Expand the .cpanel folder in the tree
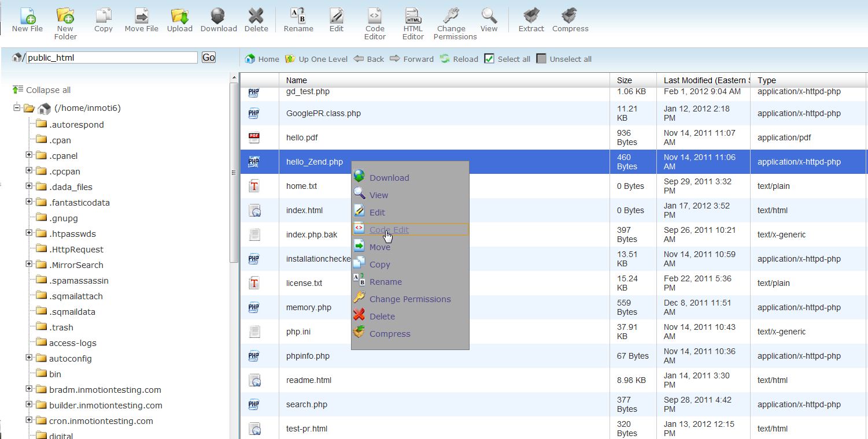 (x=29, y=155)
